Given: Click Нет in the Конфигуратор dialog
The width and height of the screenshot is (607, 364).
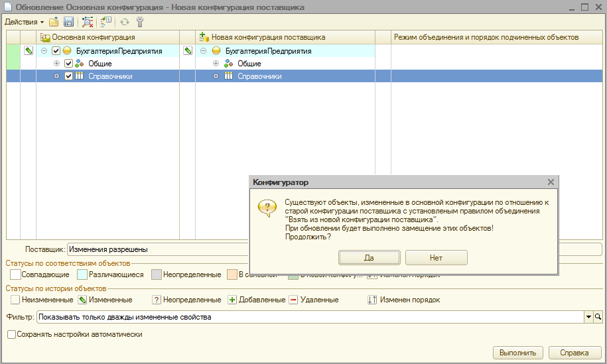Looking at the screenshot, I should [437, 258].
